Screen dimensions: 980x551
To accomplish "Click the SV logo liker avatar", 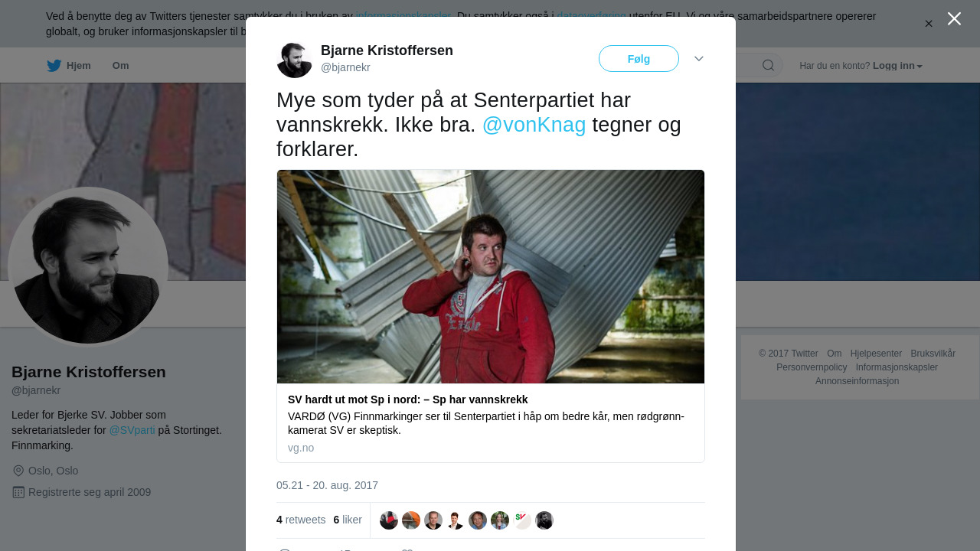I will (522, 520).
